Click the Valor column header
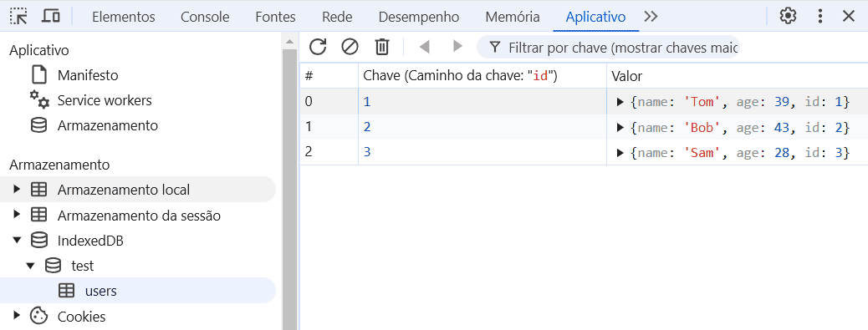 (738, 76)
